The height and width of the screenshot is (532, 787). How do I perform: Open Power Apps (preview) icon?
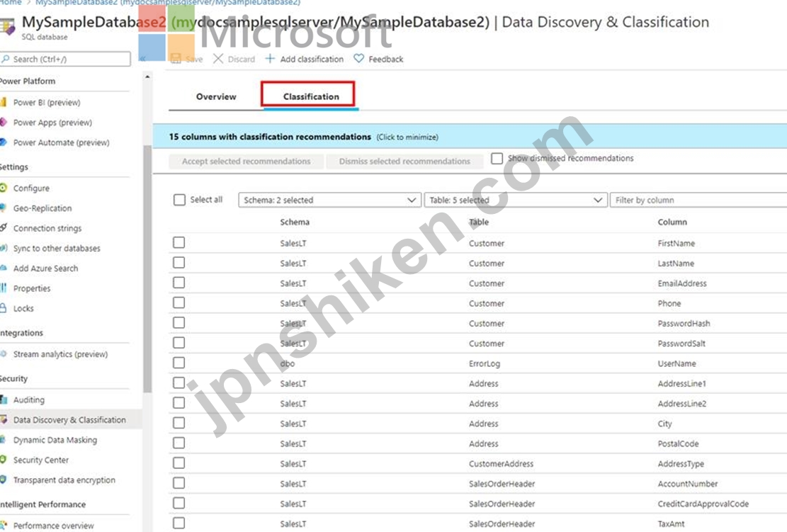3,123
